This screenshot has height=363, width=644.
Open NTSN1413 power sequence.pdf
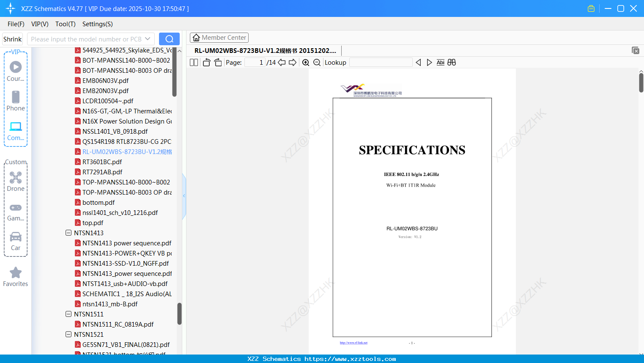coord(127,243)
